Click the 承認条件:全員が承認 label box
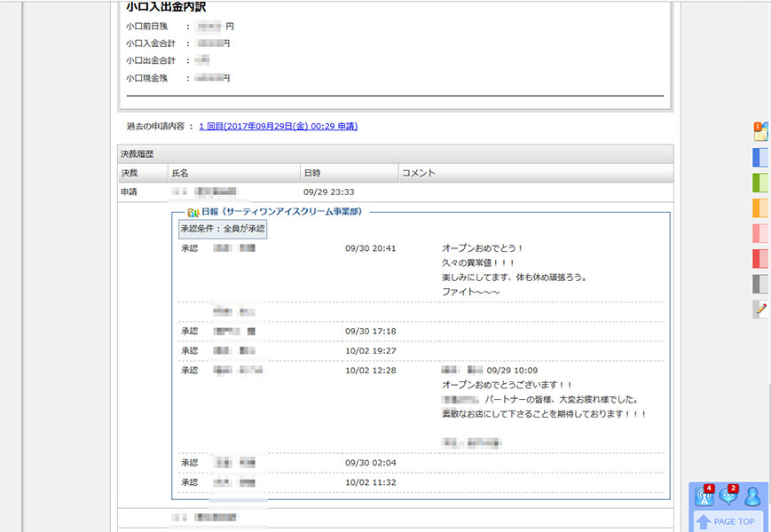Viewport: 771px width, 532px height. [x=222, y=229]
